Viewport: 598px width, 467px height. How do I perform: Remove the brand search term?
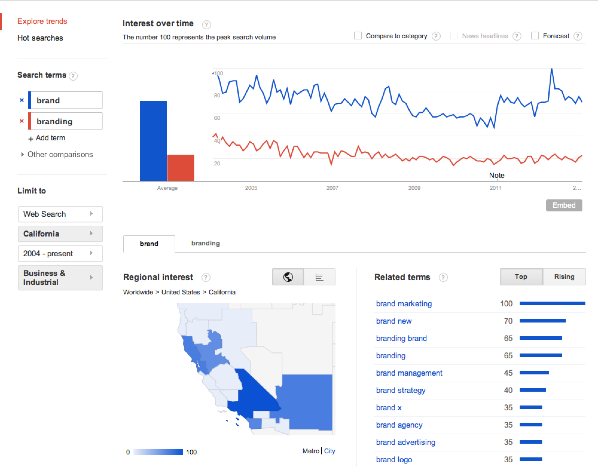click(22, 100)
